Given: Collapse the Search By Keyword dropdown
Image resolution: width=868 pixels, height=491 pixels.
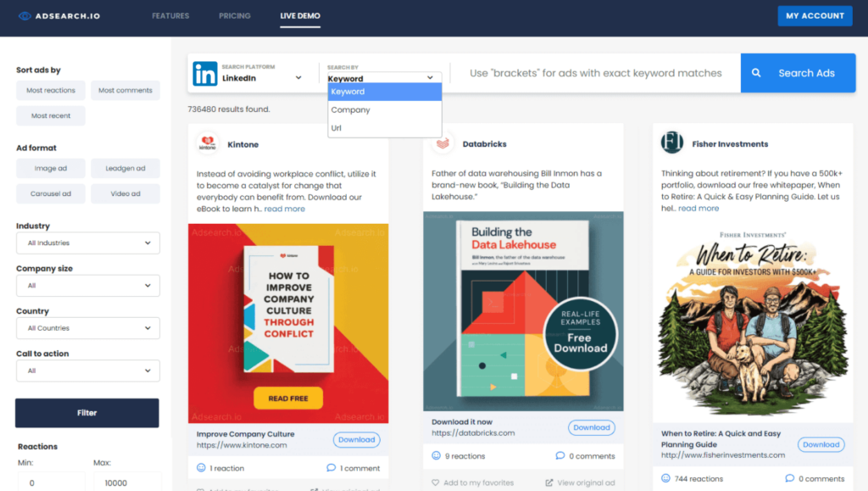Looking at the screenshot, I should 384,78.
